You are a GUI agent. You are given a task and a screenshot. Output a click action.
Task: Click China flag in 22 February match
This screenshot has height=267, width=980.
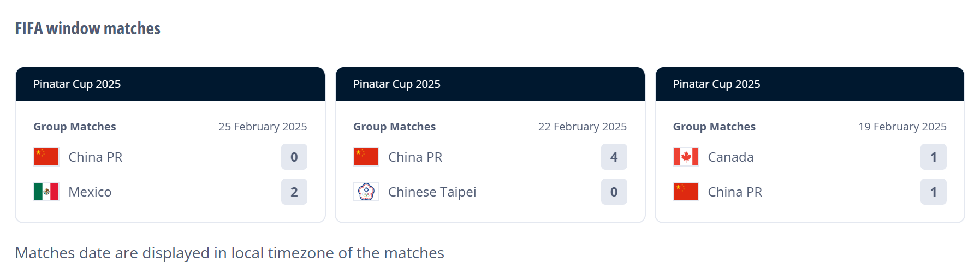coord(366,157)
